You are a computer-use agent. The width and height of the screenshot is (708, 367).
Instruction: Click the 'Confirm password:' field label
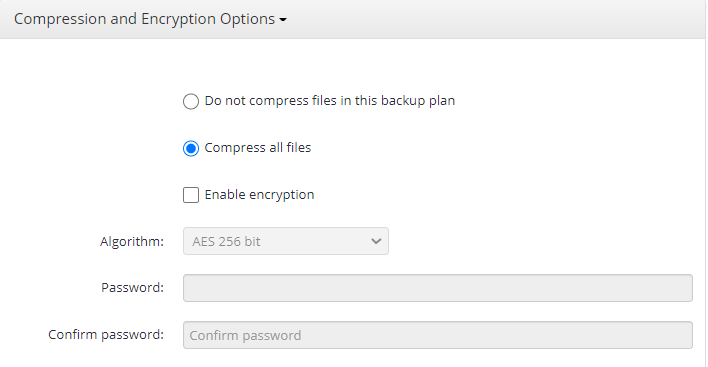point(106,334)
